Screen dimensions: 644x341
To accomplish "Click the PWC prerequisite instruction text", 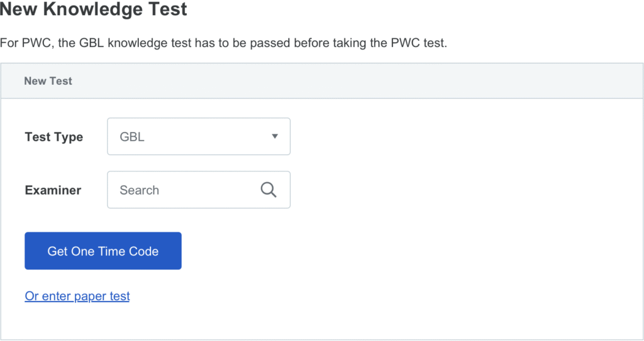I will tap(223, 43).
